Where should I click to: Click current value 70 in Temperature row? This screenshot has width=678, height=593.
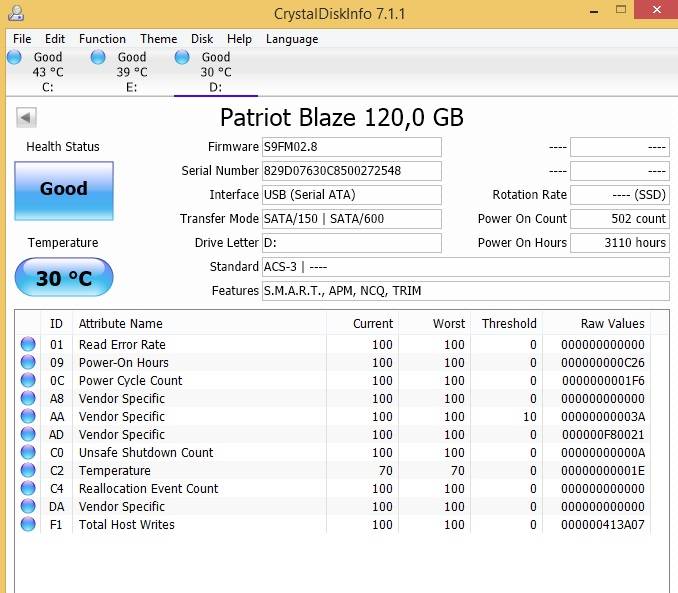tap(386, 471)
